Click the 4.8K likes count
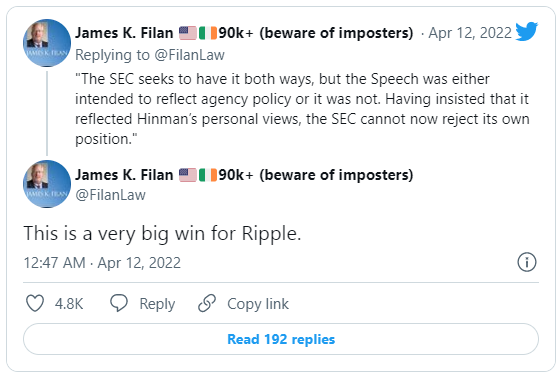Viewport: 560px width, 378px height. (x=69, y=304)
